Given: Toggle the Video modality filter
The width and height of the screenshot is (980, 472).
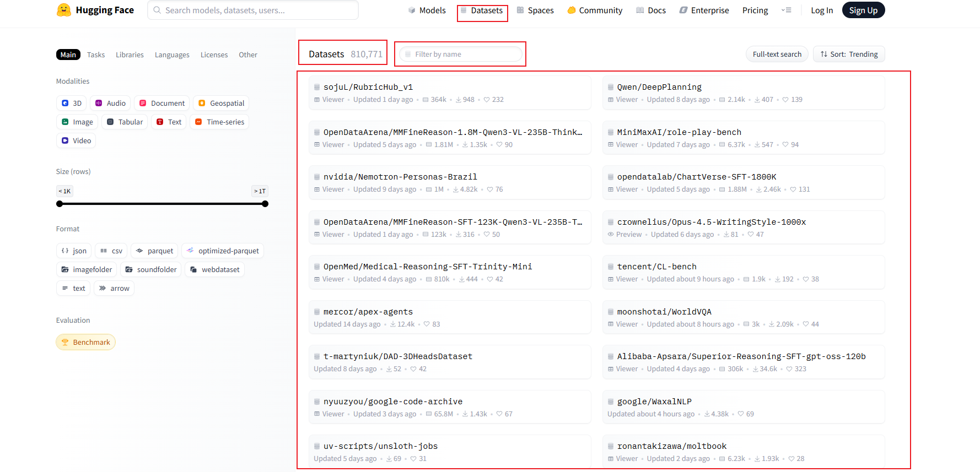Looking at the screenshot, I should (x=76, y=140).
